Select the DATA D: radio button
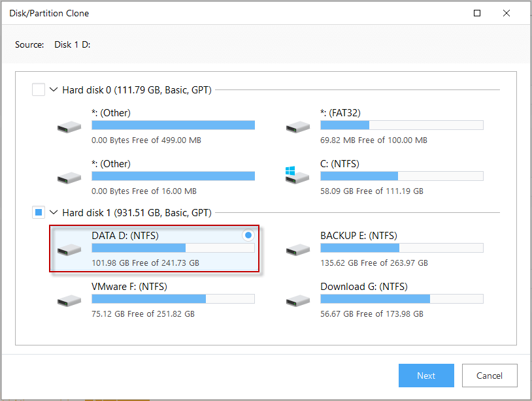The height and width of the screenshot is (401, 532). click(248, 235)
